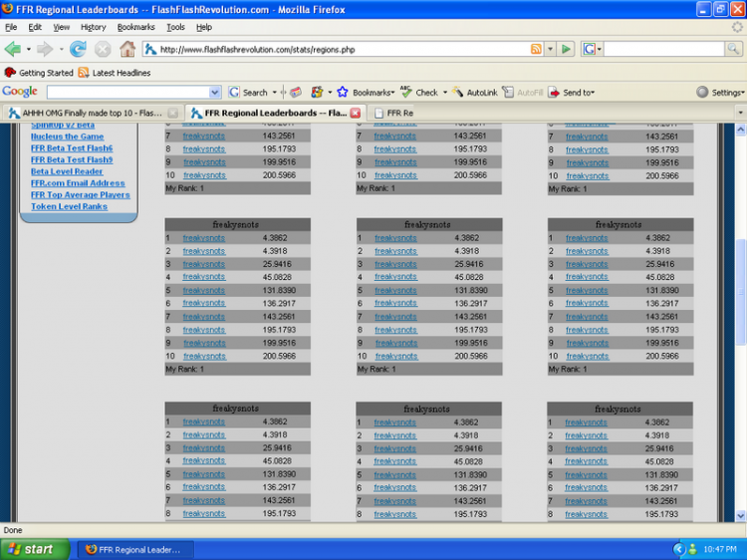Open the View menu
The image size is (747, 560).
coord(61,27)
